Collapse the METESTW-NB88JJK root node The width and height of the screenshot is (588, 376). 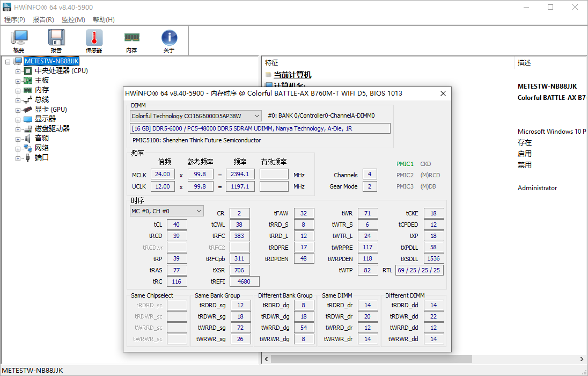point(8,61)
